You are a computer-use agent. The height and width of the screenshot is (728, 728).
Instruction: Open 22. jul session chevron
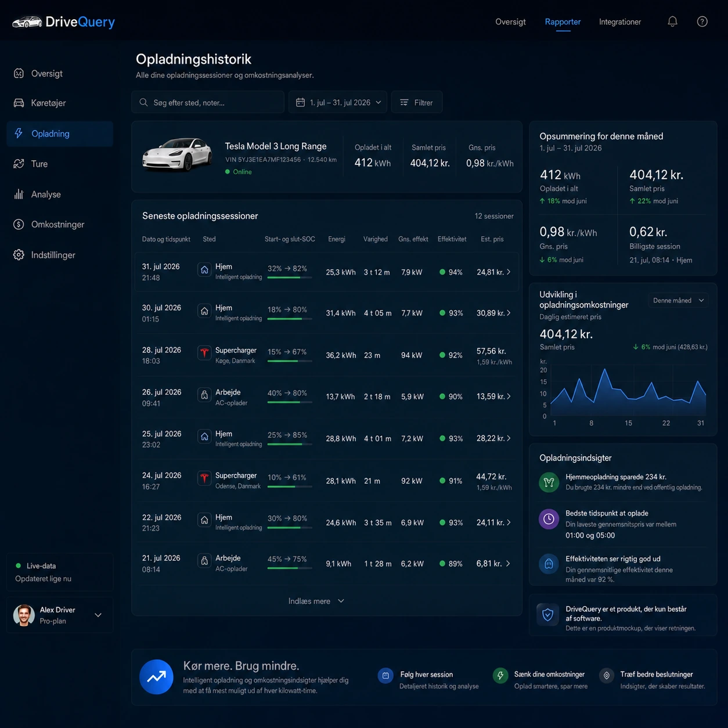(509, 522)
